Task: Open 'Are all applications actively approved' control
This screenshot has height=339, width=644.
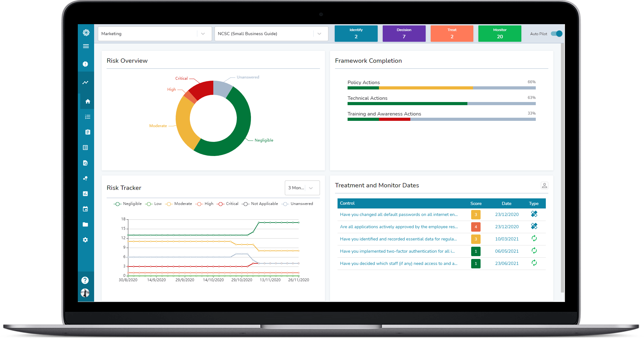Action: point(399,227)
